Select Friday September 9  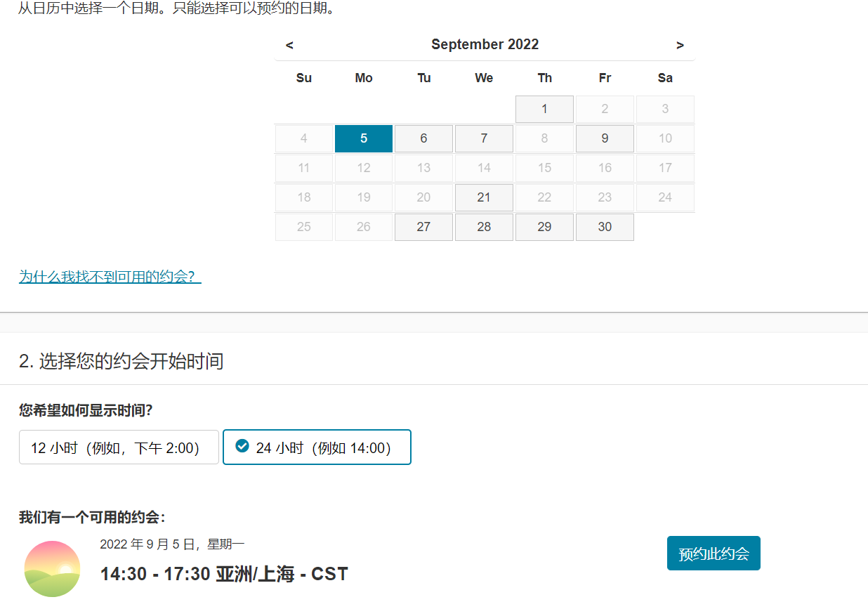[x=605, y=138]
